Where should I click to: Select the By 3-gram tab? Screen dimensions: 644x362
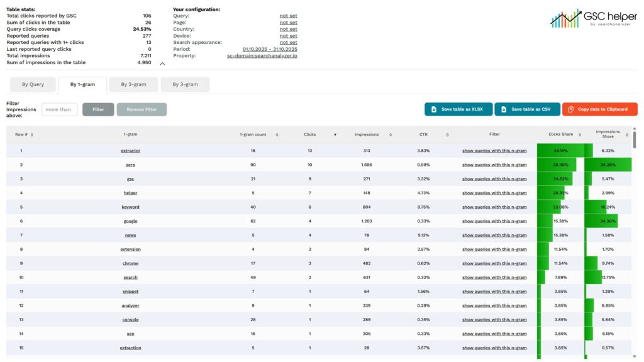[185, 84]
